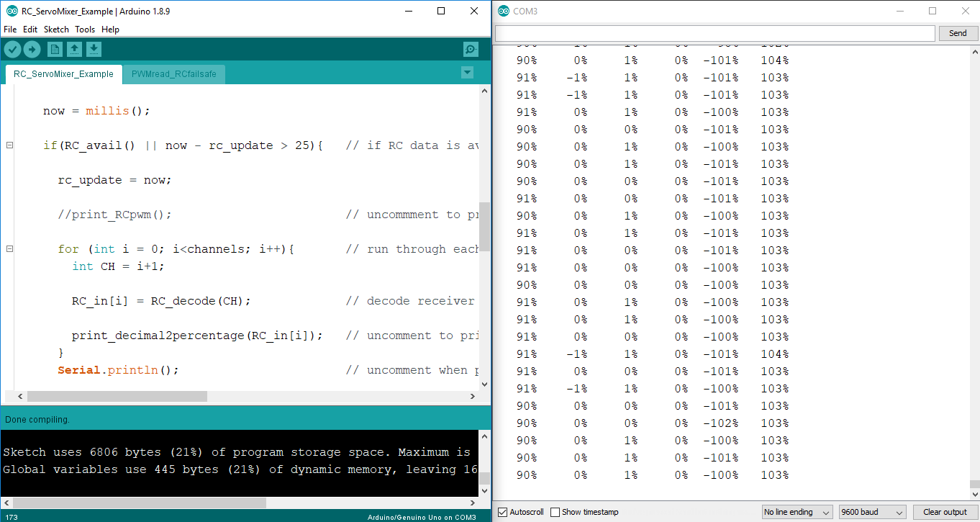This screenshot has height=522, width=980.
Task: Create a new sketch with the New icon
Action: click(55, 49)
